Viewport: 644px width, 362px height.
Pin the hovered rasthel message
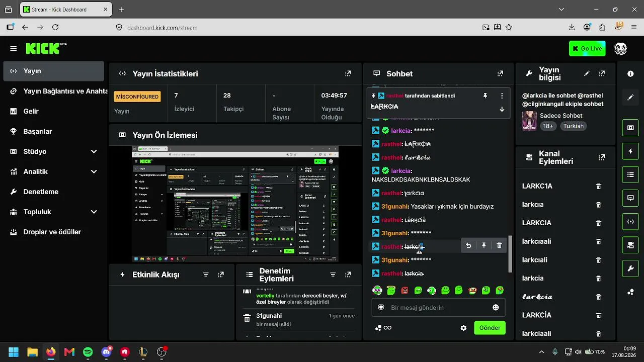click(x=484, y=245)
